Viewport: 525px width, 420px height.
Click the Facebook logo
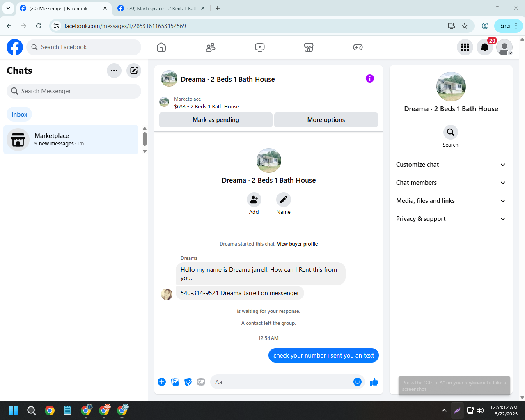15,47
